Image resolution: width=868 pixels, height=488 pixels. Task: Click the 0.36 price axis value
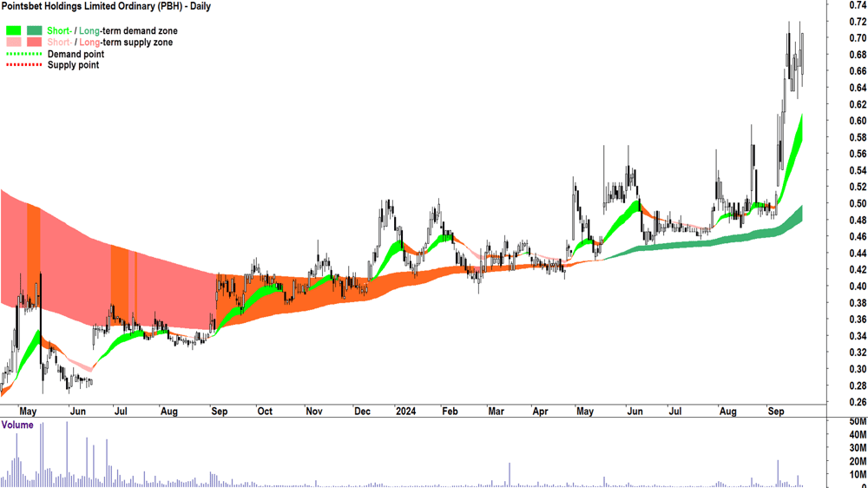coord(858,320)
